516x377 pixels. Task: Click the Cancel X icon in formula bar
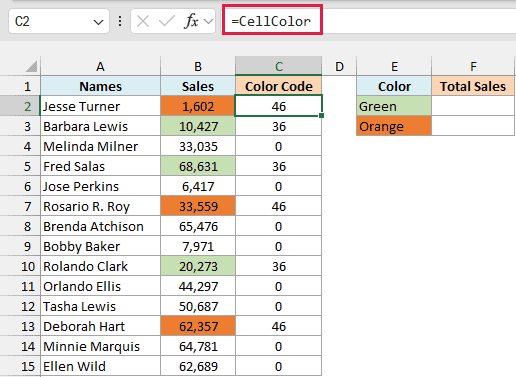(x=143, y=21)
